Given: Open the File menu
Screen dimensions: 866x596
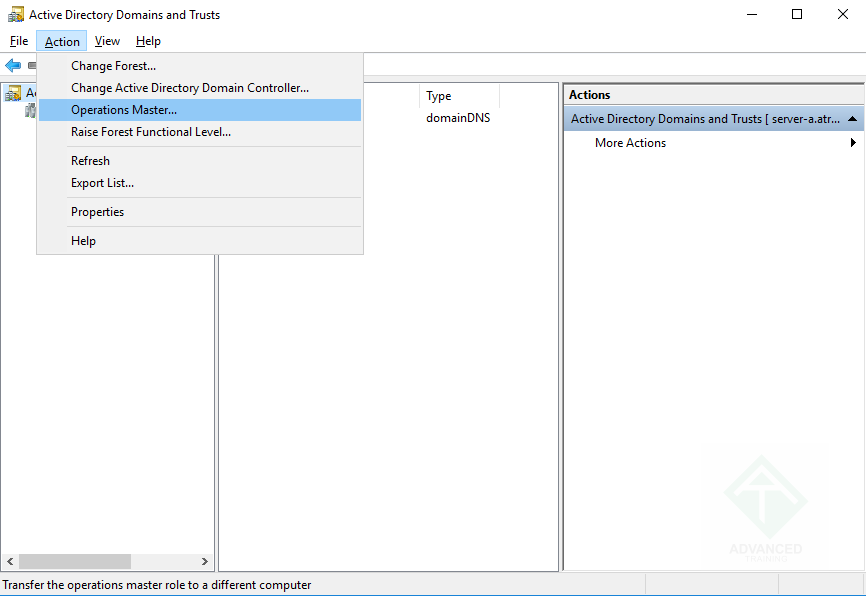Looking at the screenshot, I should (19, 41).
